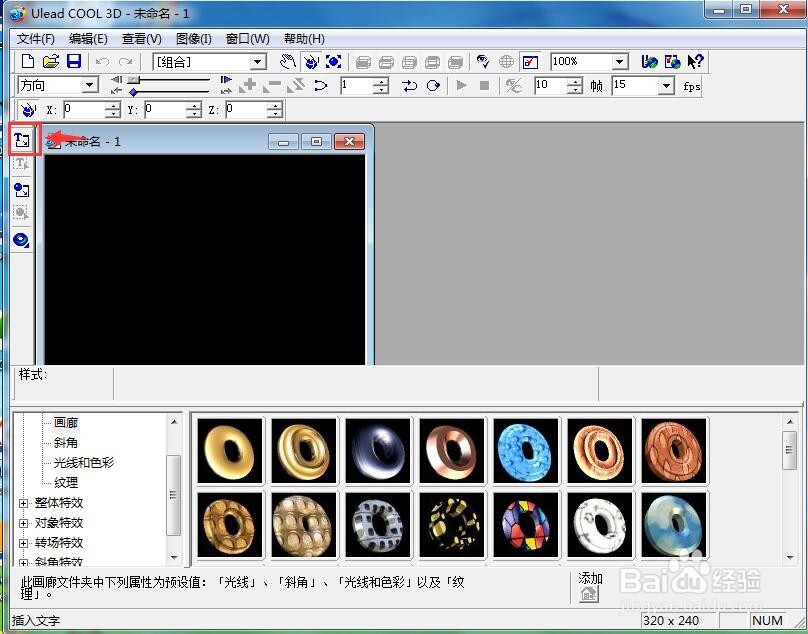Click the first Ulead web link icon

click(649, 62)
